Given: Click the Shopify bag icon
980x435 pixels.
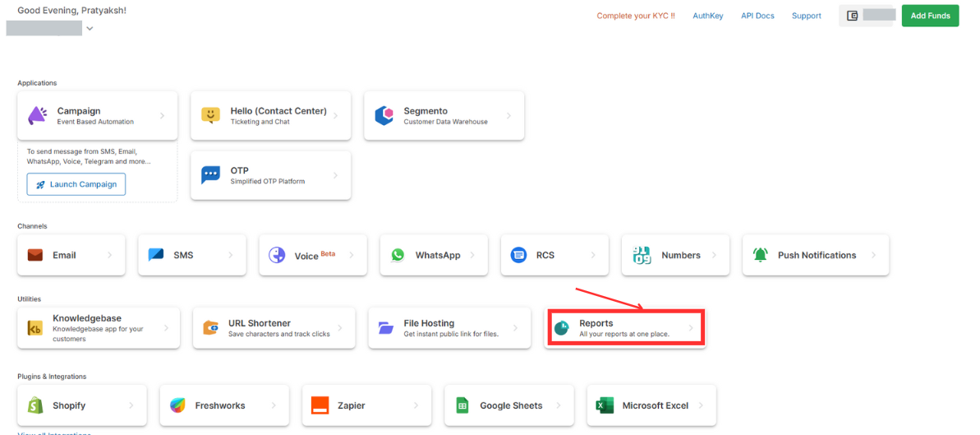Looking at the screenshot, I should coord(35,405).
